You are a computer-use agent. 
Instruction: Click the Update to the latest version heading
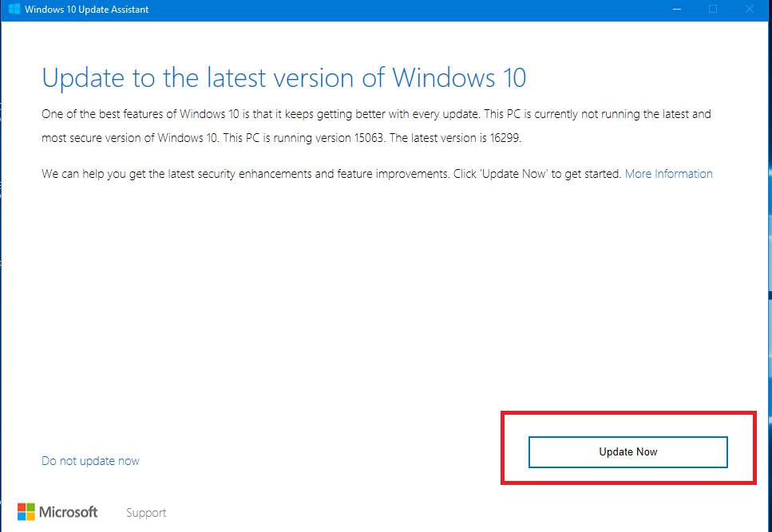284,77
